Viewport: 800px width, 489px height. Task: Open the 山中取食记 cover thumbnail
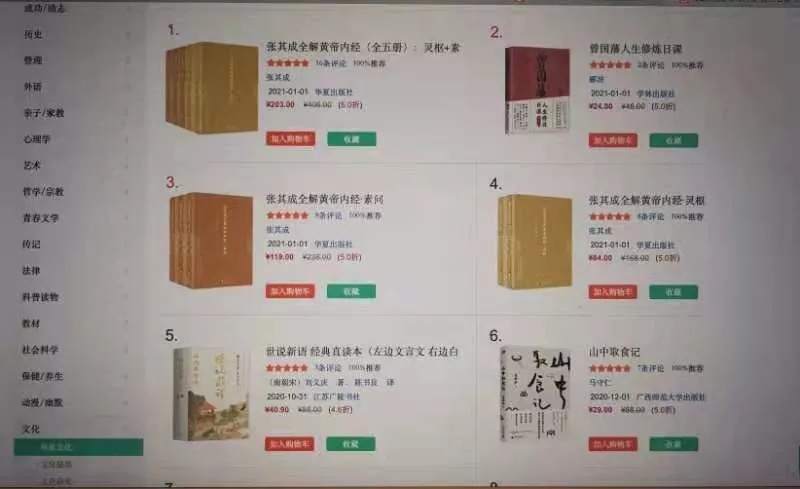(x=535, y=394)
